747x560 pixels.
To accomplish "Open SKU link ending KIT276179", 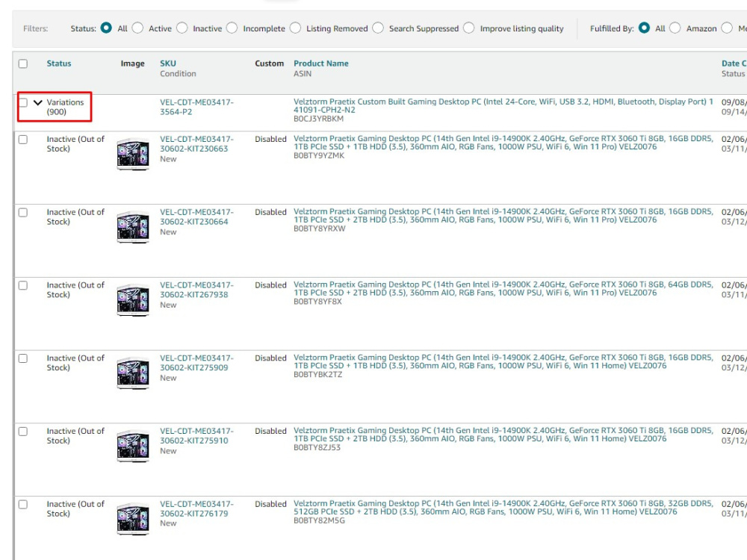I will pos(196,508).
